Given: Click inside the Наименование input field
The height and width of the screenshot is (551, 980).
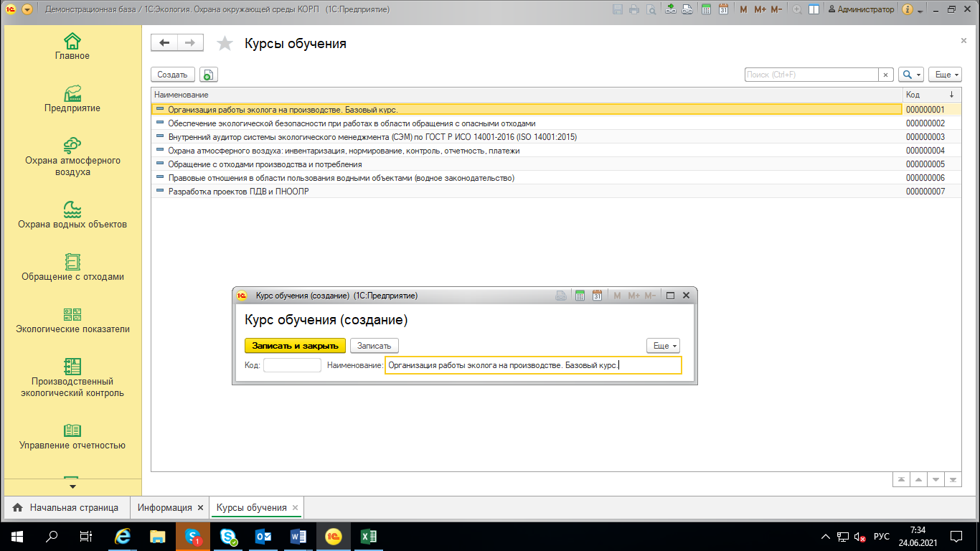Looking at the screenshot, I should [532, 365].
